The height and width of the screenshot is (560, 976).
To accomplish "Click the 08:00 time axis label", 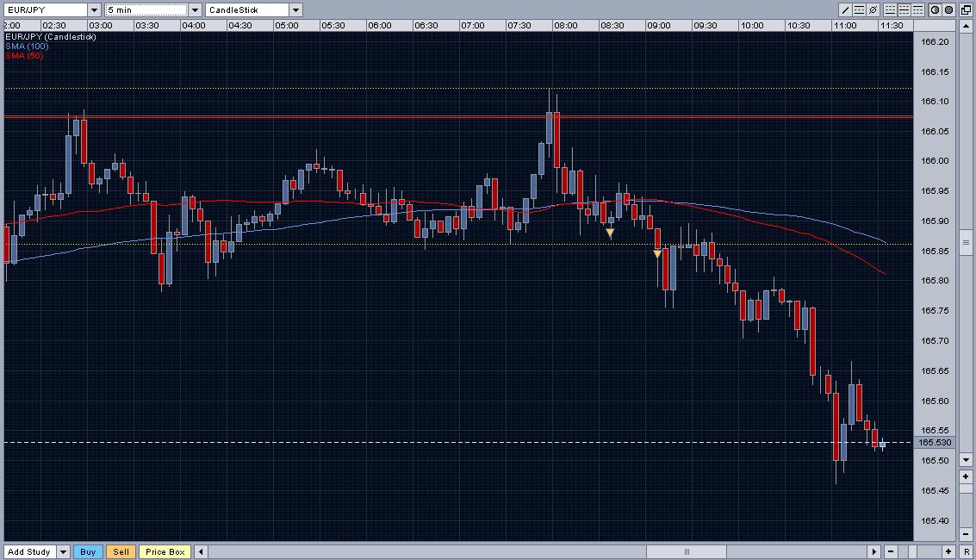I will (x=566, y=26).
